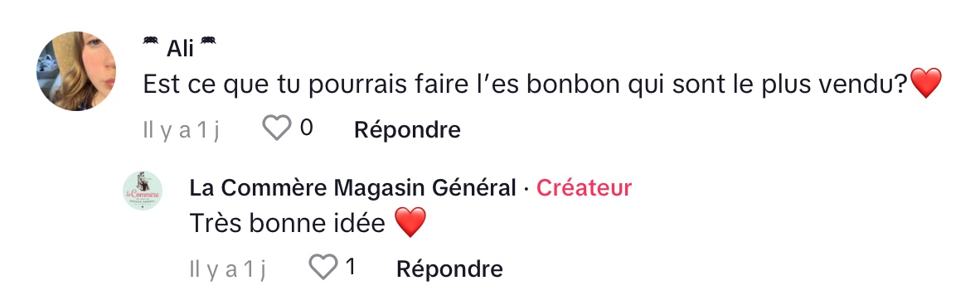Click the like count 1 on creator's reply
The width and height of the screenshot is (980, 300).
(x=351, y=268)
